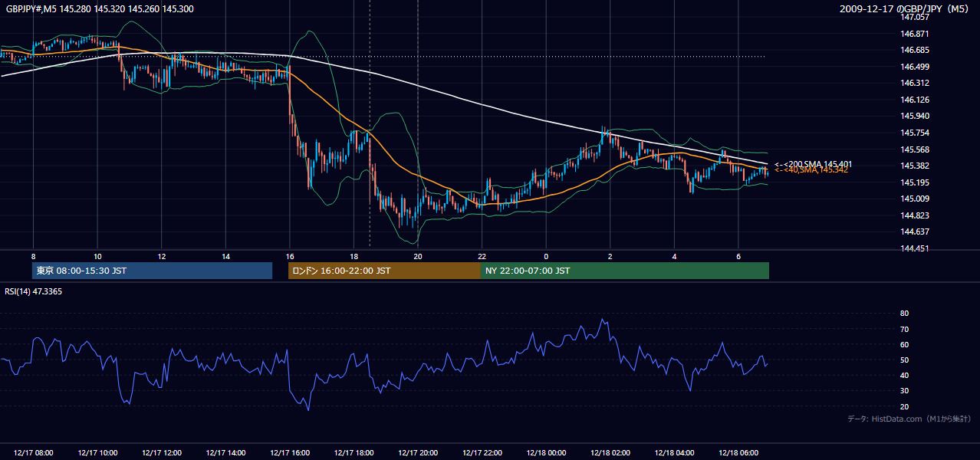Screen dimensions: 980x460
Task: Click the bottom time label 12/17 14:00
Action: [x=225, y=453]
